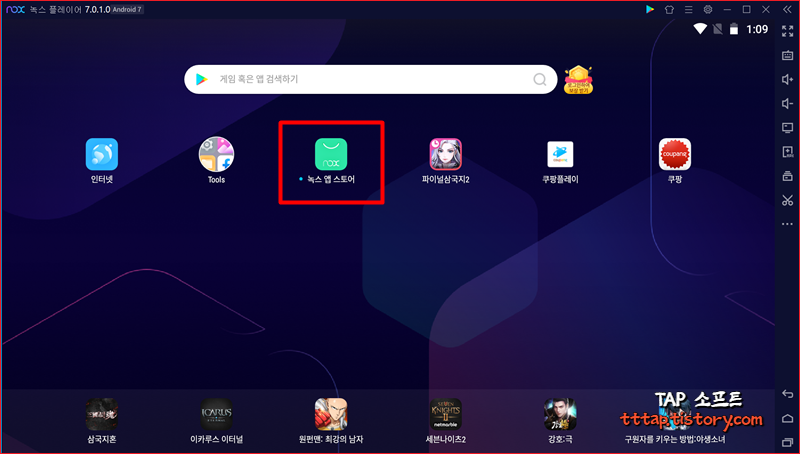The image size is (800, 454).
Task: Open 원펀맨: 최강의 남자 game
Action: point(331,414)
